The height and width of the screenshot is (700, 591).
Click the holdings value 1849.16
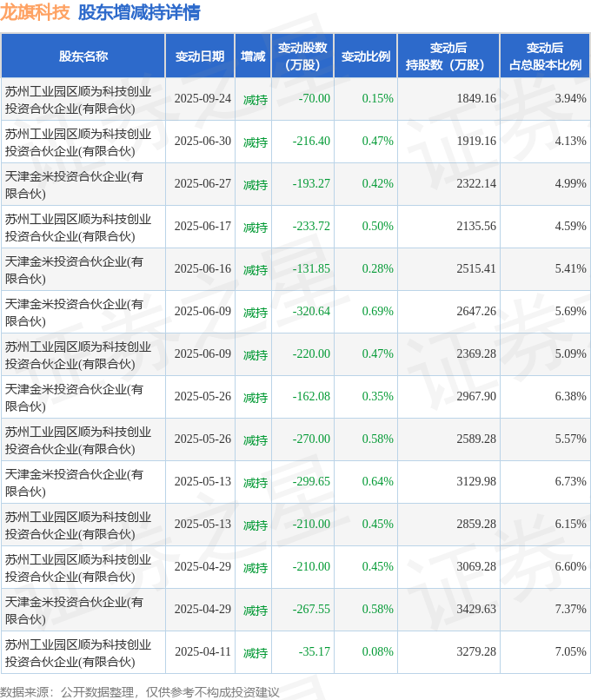(476, 99)
